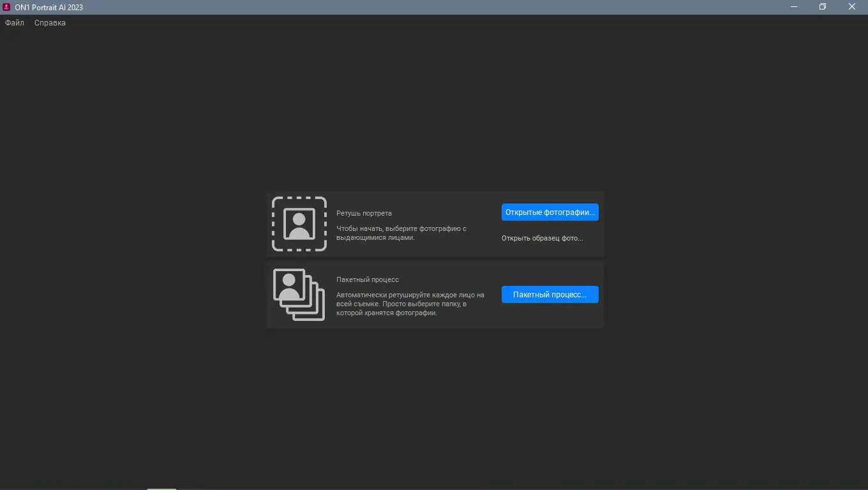Restore down the application window
This screenshot has height=490, width=868.
pos(823,6)
